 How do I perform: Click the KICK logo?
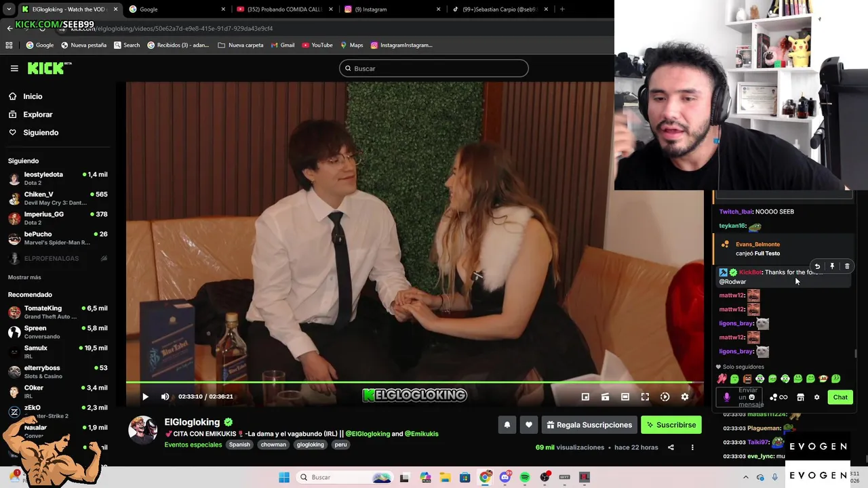[x=49, y=68]
